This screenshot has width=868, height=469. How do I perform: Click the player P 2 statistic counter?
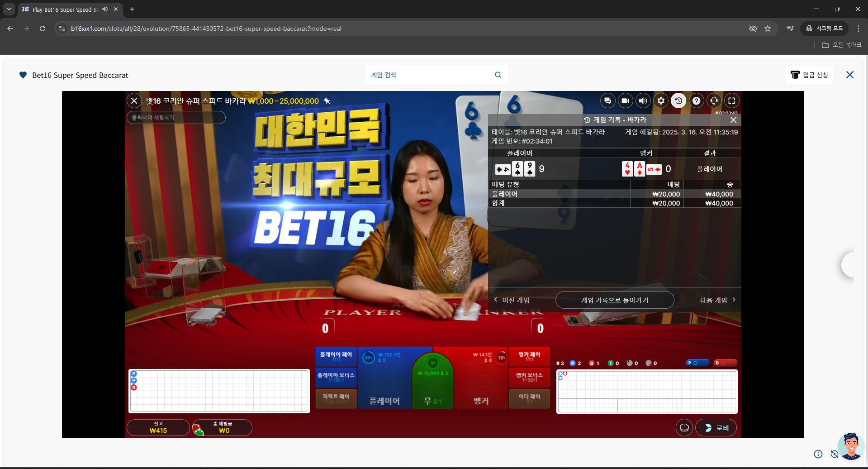pos(575,363)
